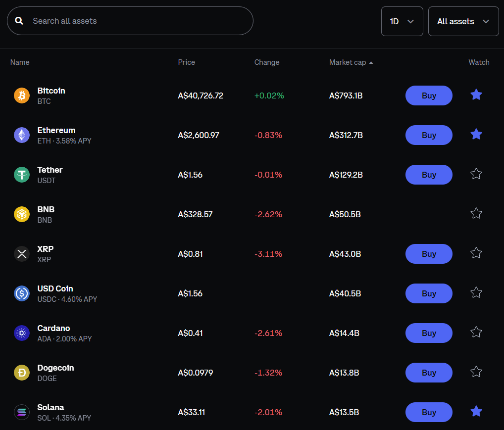This screenshot has width=504, height=430.
Task: Sort by Name column header
Action: [20, 62]
